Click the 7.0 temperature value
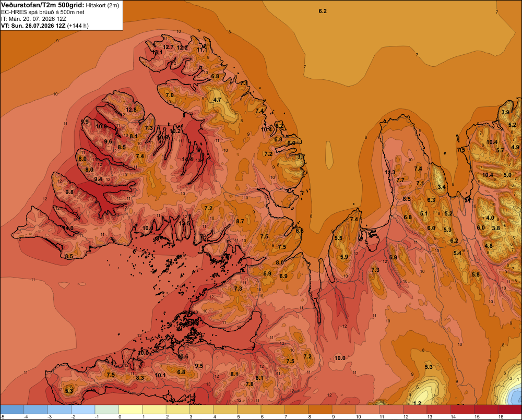 170,95
